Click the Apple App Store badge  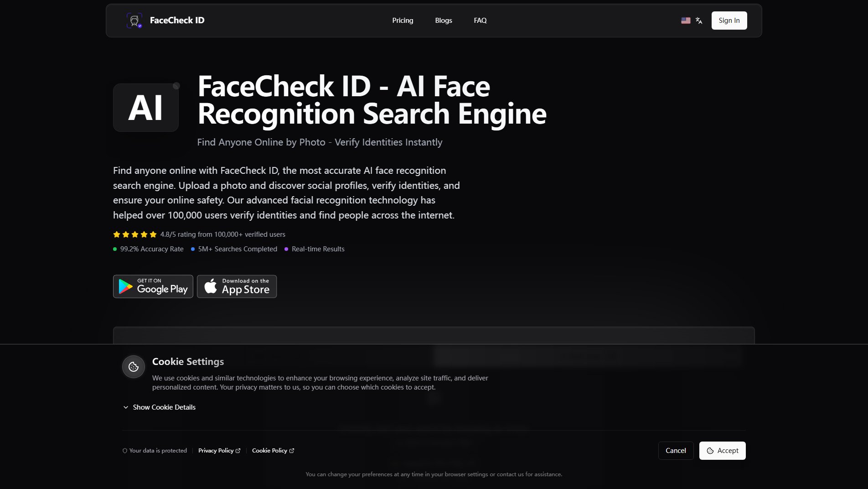[237, 286]
